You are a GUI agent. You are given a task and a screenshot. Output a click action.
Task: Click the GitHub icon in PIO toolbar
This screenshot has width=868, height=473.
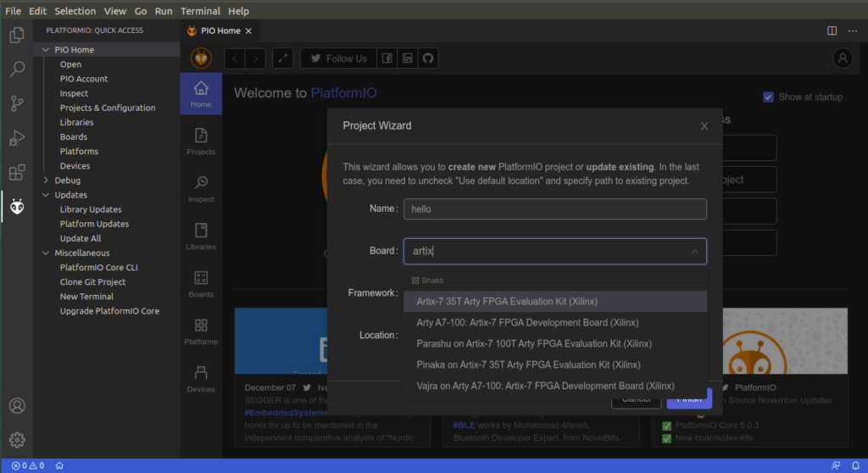click(x=428, y=58)
